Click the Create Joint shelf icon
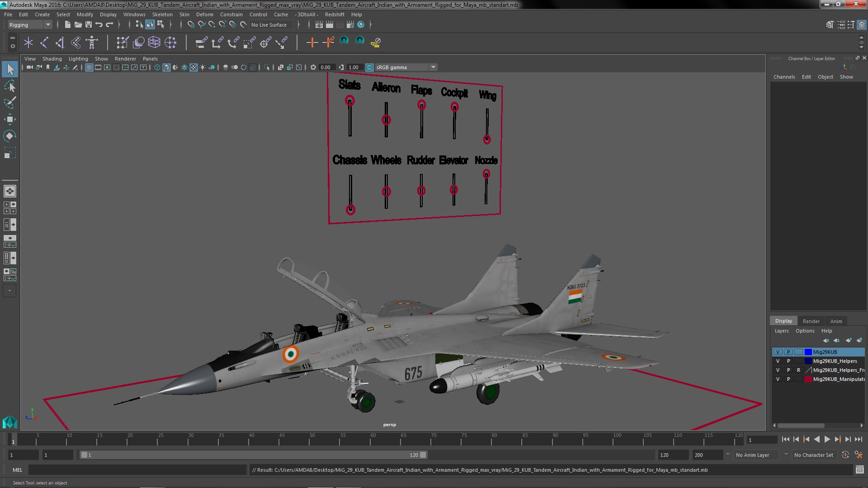Screen dimensions: 868x488 [x=44, y=42]
